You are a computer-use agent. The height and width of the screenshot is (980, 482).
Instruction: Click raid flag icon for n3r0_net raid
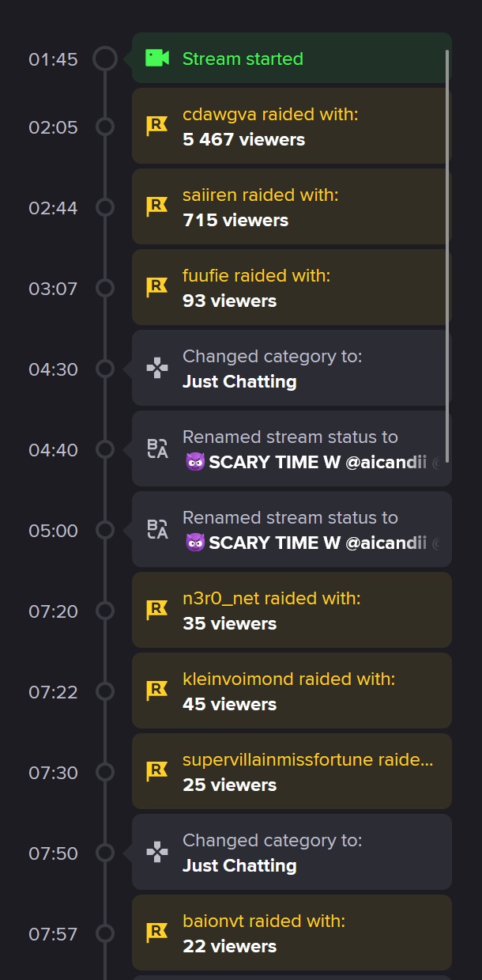coord(157,610)
